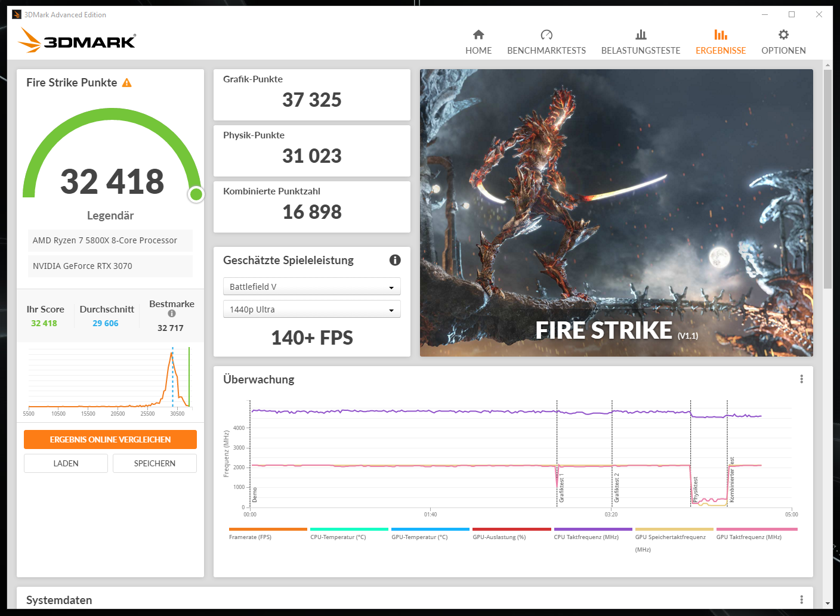Click the Ihr Score 32 418 value
Screen dimensions: 840x616
coord(44,323)
